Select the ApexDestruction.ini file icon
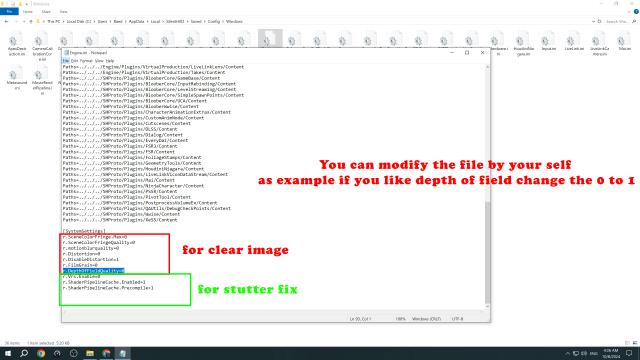This screenshot has height=360, width=640. (x=16, y=45)
